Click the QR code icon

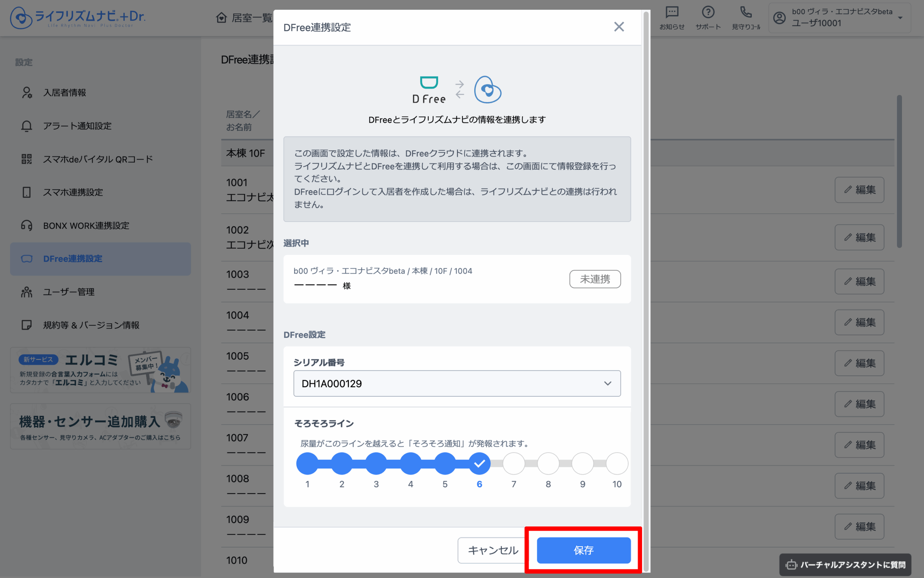(x=27, y=159)
